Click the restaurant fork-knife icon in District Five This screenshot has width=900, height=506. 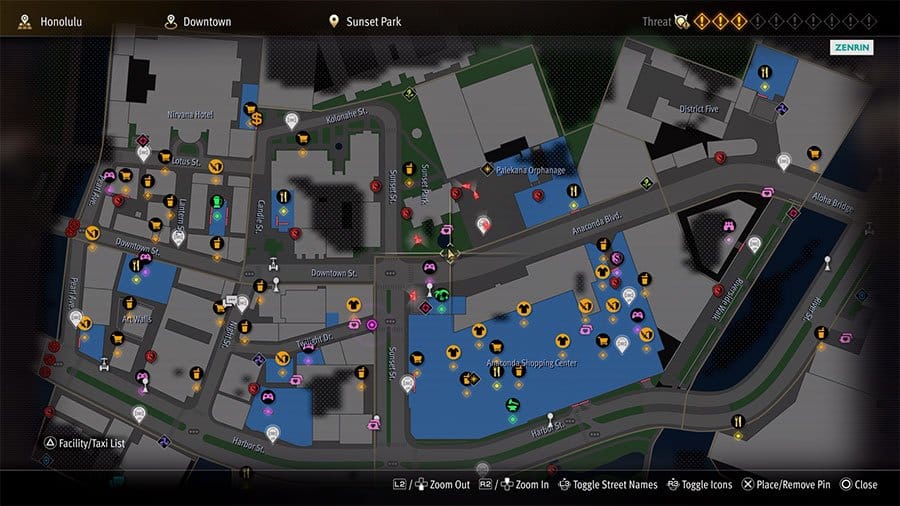coord(765,72)
